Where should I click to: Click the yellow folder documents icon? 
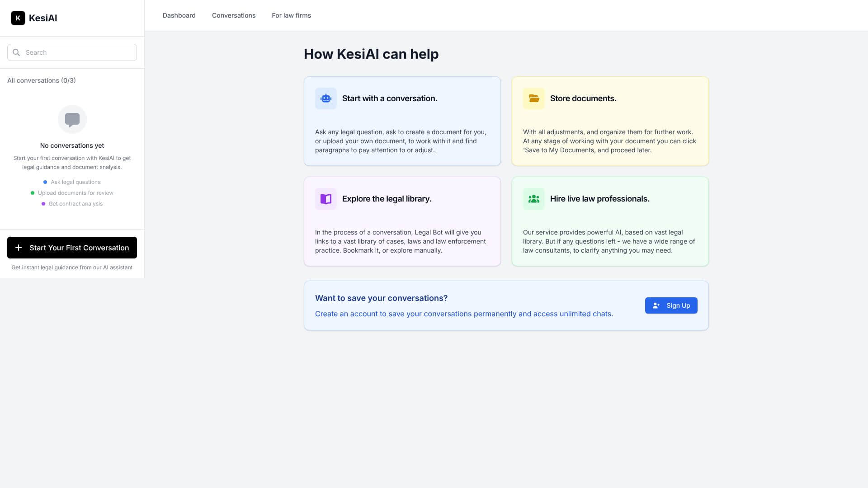[534, 99]
